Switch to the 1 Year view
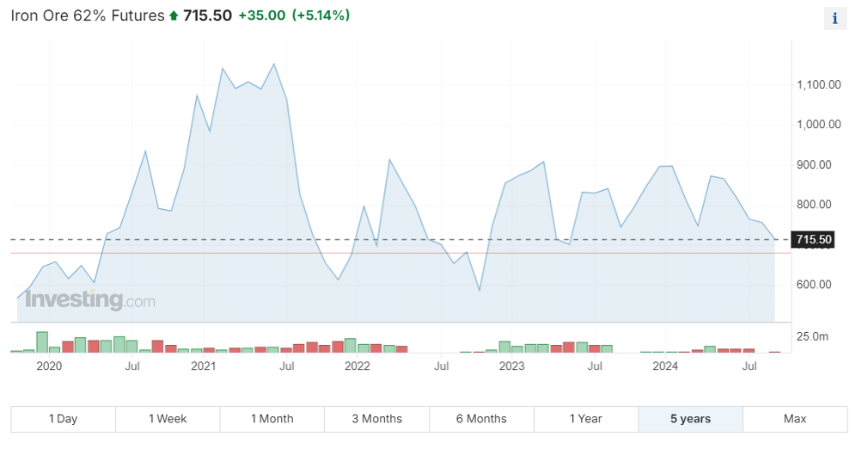This screenshot has height=449, width=868. 585,419
